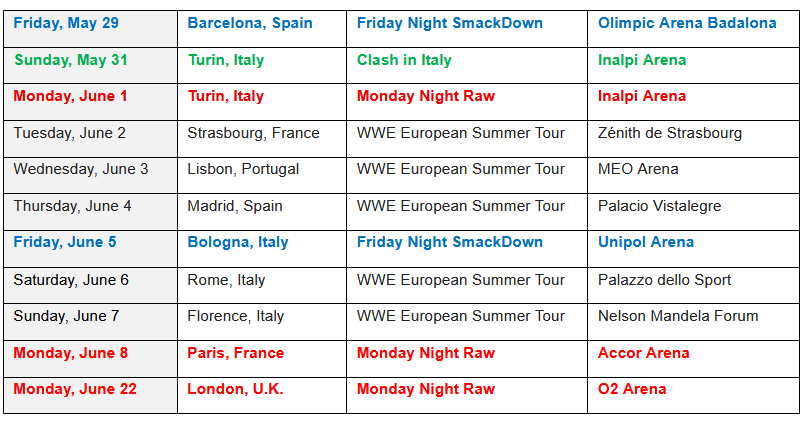This screenshot has height=425, width=805.
Task: Click the Friday, May 29 date cell
Action: pyautogui.click(x=65, y=23)
